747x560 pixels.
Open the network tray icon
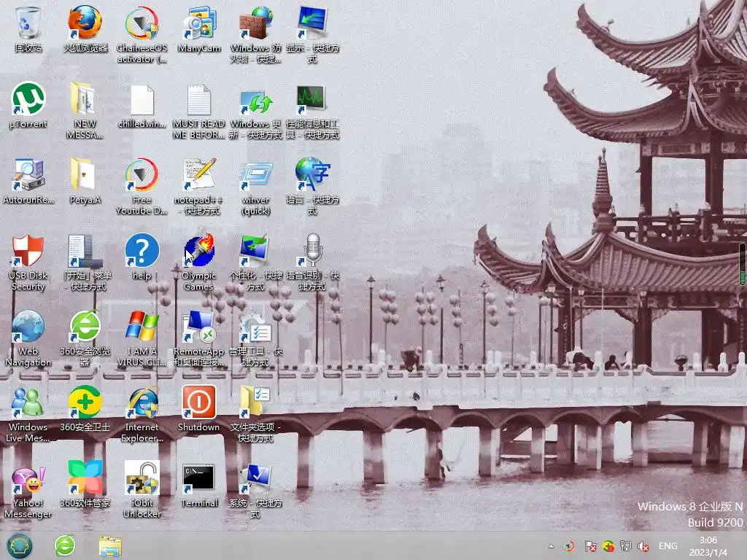[x=625, y=546]
